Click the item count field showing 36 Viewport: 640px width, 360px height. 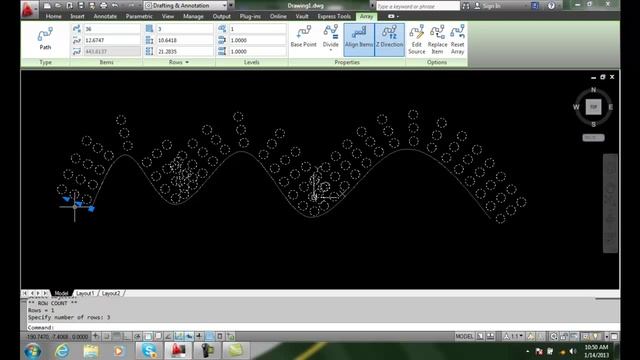pos(112,29)
